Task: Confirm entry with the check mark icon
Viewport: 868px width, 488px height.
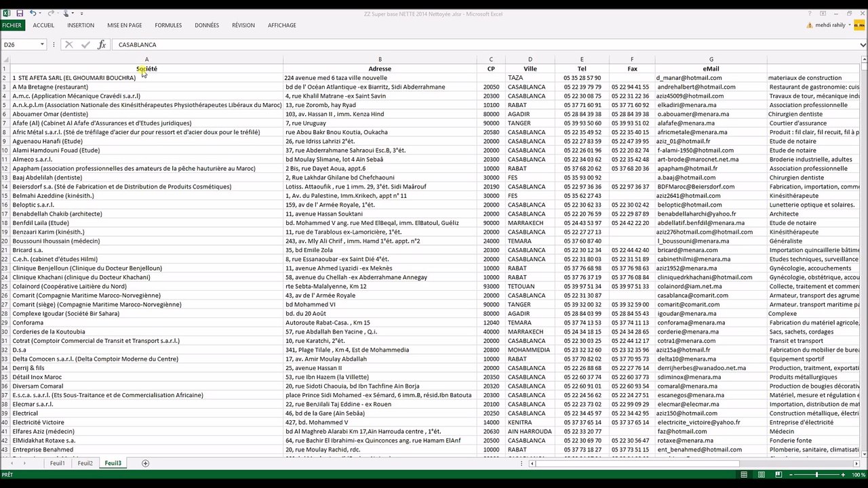Action: point(85,45)
